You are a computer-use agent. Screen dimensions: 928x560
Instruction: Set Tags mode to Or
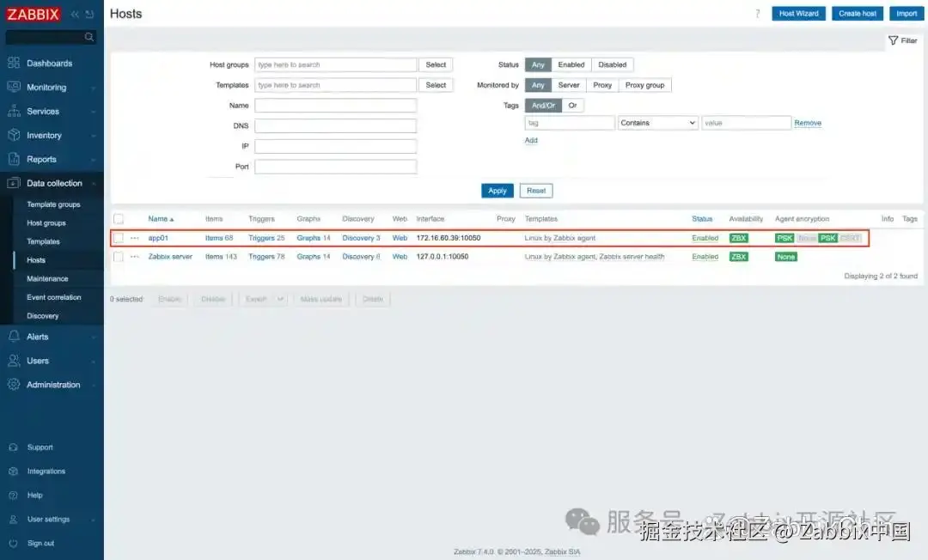572,106
